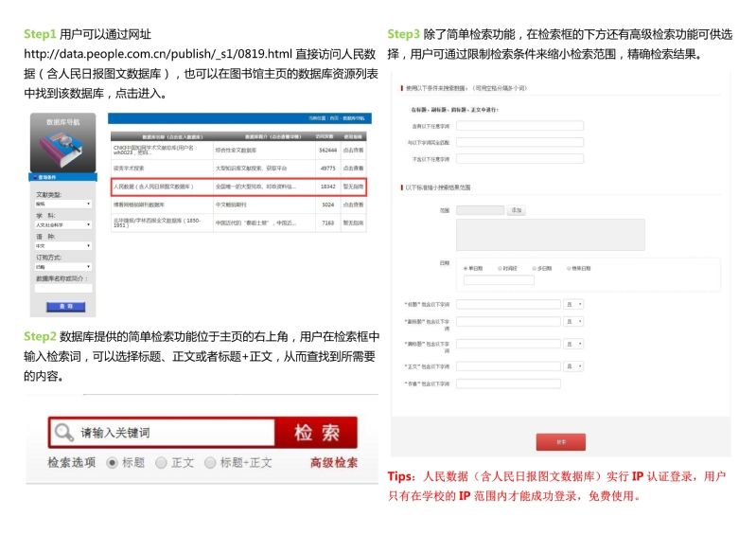Click the CNKI database name cell

click(162, 150)
